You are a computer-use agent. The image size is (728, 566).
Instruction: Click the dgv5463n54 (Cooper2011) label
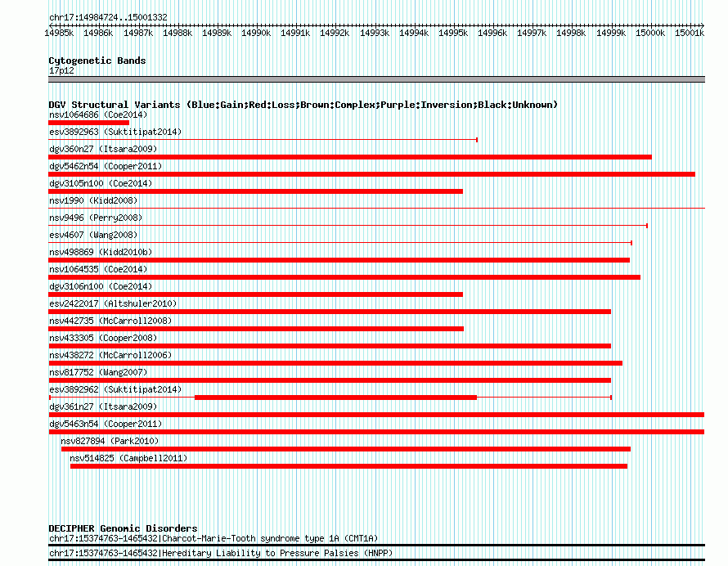pos(106,424)
